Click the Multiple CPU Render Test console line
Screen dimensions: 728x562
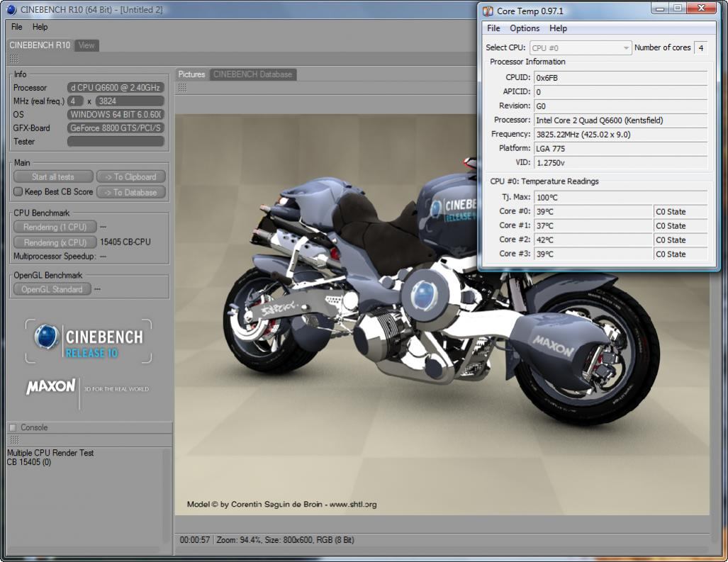(x=50, y=452)
